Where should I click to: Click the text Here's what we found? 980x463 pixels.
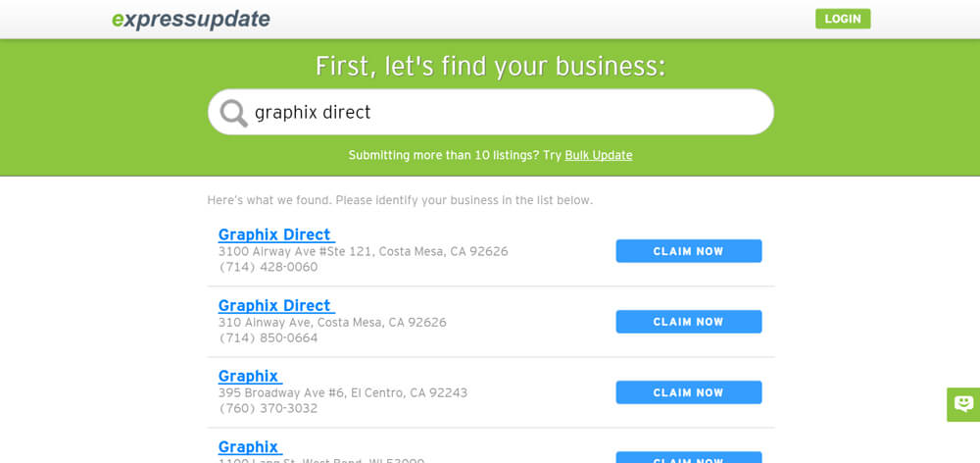click(x=269, y=200)
